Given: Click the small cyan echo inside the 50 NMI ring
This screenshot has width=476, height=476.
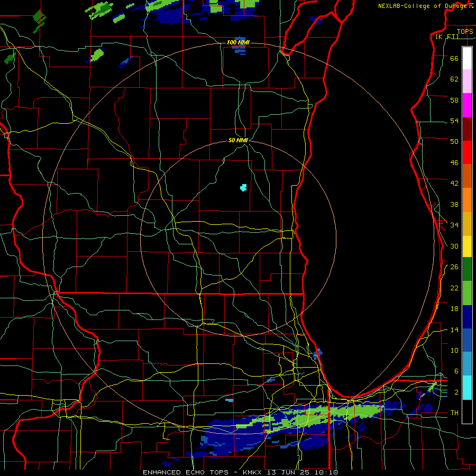Looking at the screenshot, I should point(243,188).
